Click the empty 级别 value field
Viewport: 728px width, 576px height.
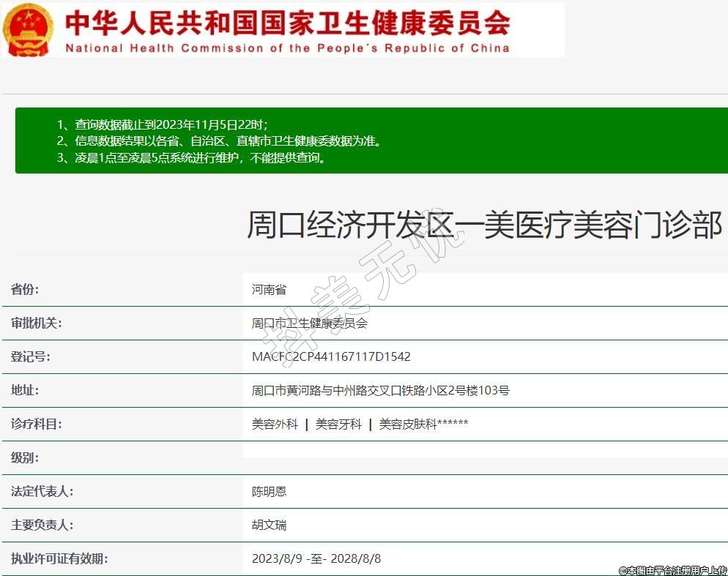point(483,457)
